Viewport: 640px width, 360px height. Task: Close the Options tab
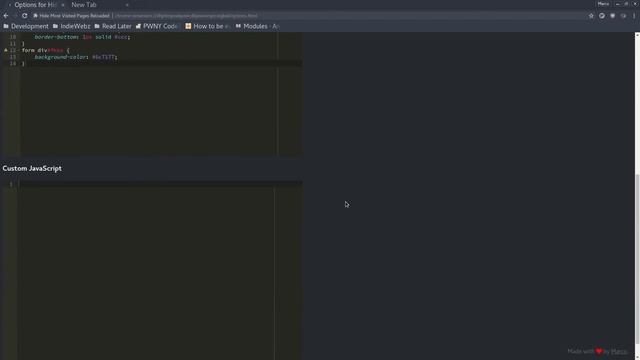point(63,5)
